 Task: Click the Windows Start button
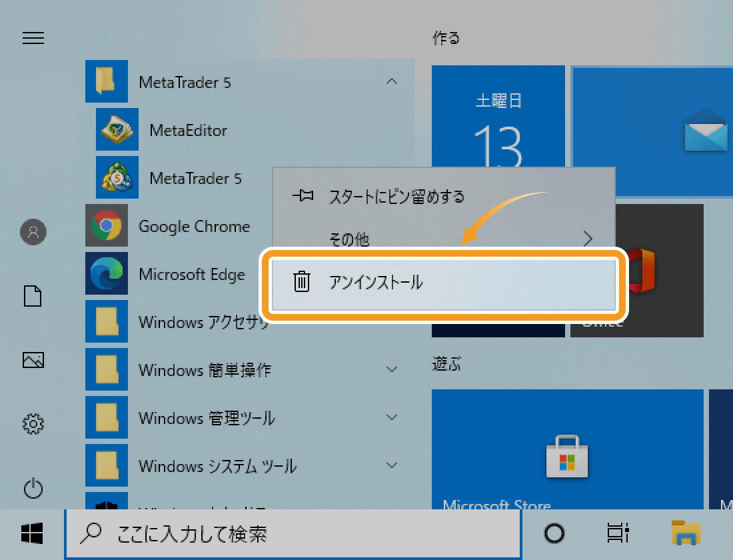pyautogui.click(x=32, y=533)
